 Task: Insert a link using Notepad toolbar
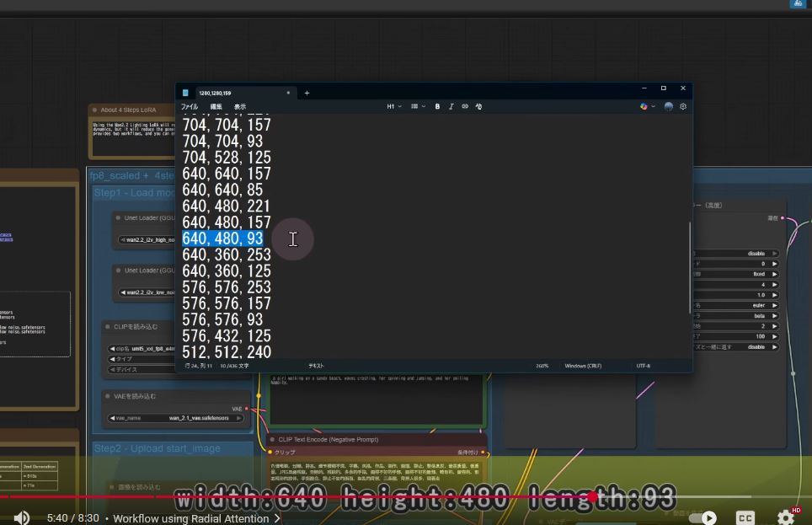pyautogui.click(x=465, y=107)
